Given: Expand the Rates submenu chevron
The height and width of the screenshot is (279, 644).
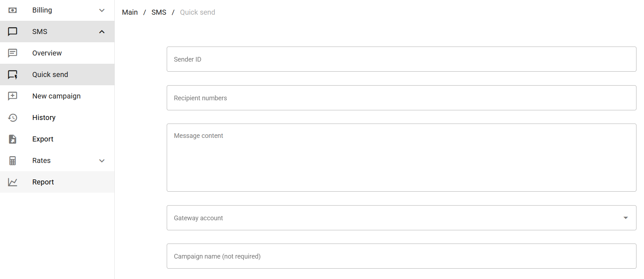Looking at the screenshot, I should click(x=102, y=161).
